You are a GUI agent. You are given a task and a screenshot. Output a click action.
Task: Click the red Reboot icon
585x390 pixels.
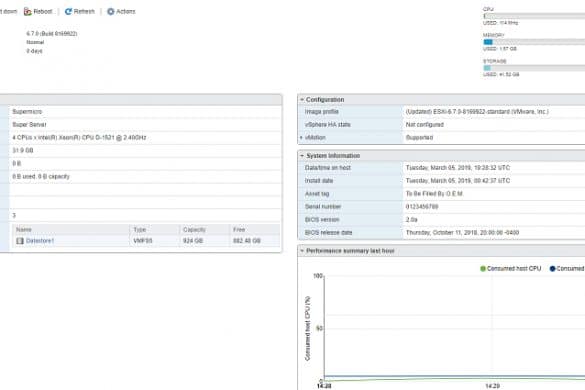(28, 12)
